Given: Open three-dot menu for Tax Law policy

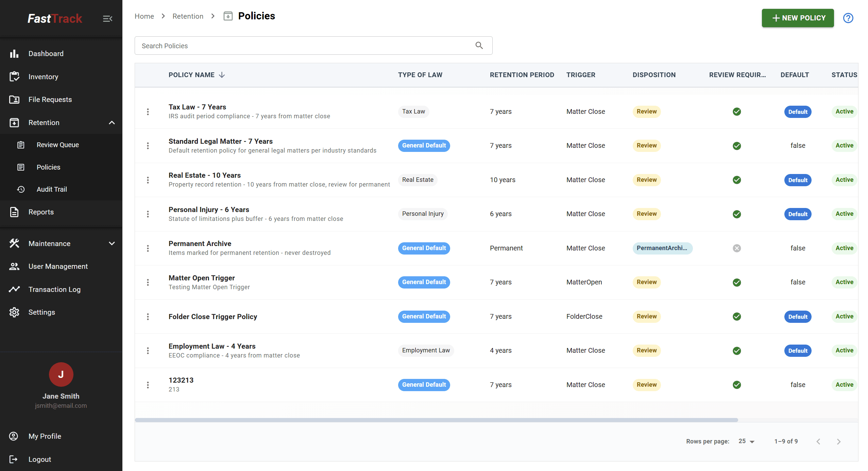Looking at the screenshot, I should (x=148, y=112).
